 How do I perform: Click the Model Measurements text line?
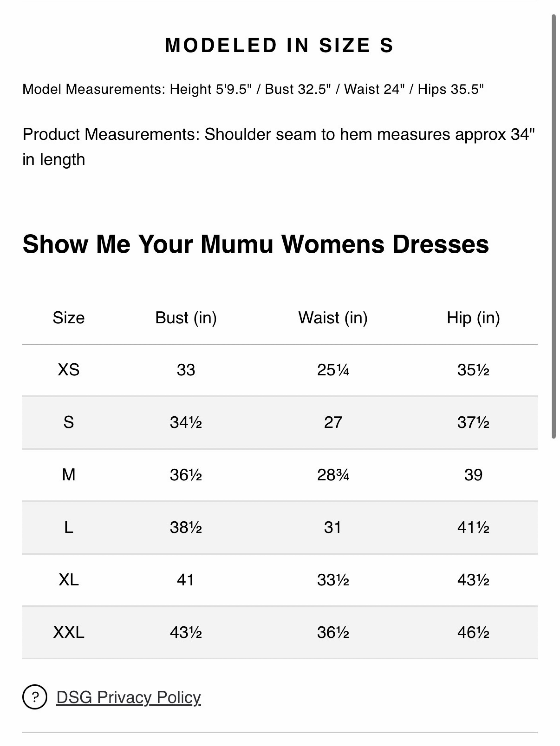253,89
